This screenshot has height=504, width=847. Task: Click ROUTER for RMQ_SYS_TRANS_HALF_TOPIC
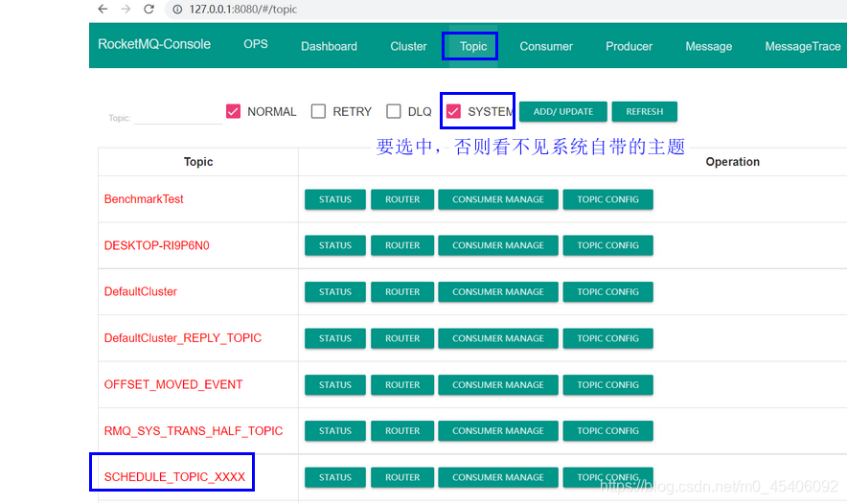(402, 430)
